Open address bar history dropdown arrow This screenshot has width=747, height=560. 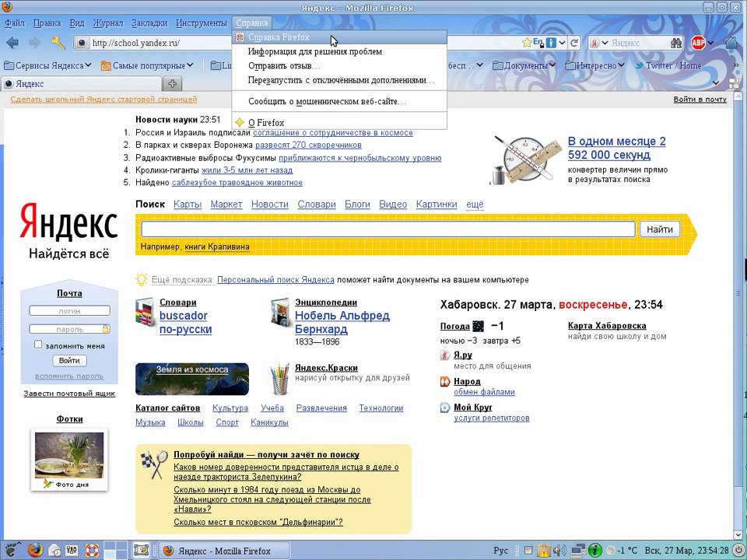click(x=562, y=43)
